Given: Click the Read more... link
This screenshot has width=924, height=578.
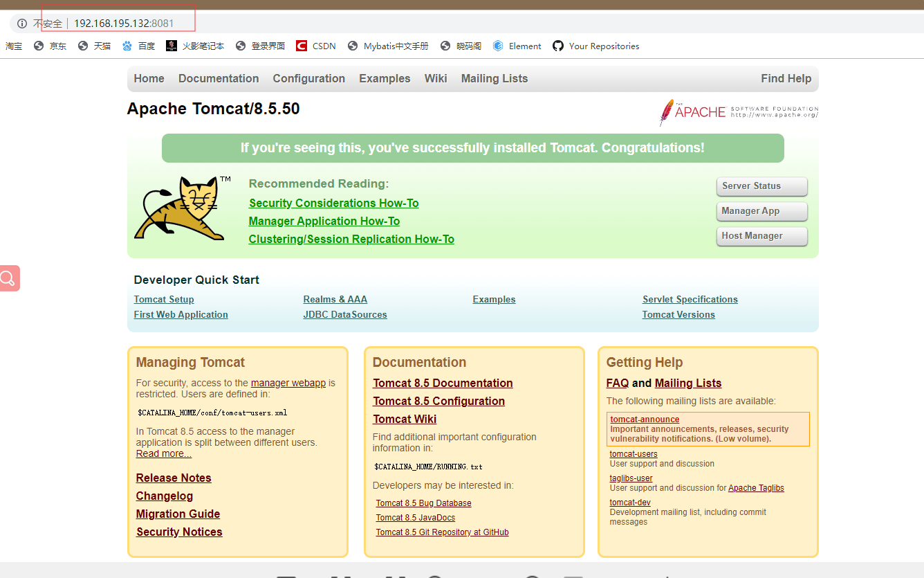Looking at the screenshot, I should 164,453.
